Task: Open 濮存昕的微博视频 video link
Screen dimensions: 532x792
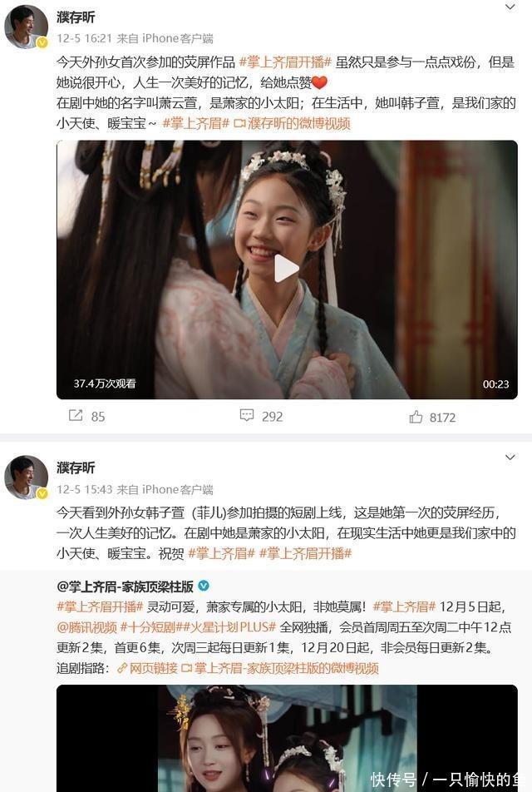Action: pos(293,123)
